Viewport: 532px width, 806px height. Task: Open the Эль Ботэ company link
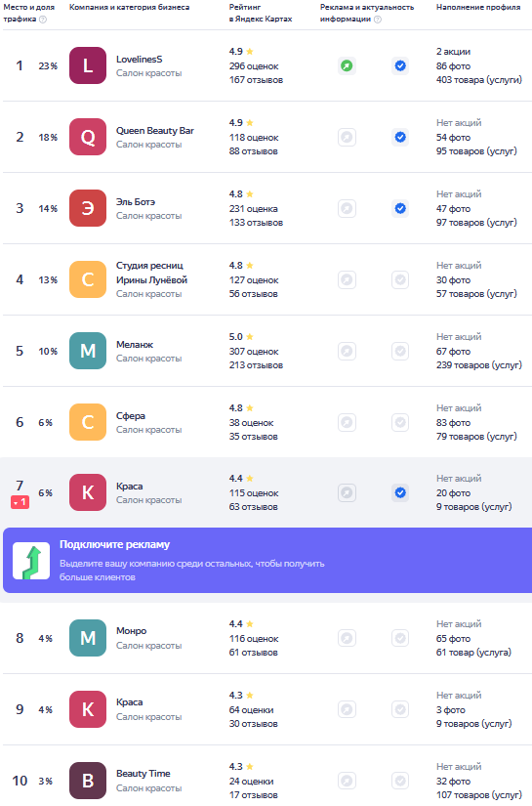pos(136,202)
